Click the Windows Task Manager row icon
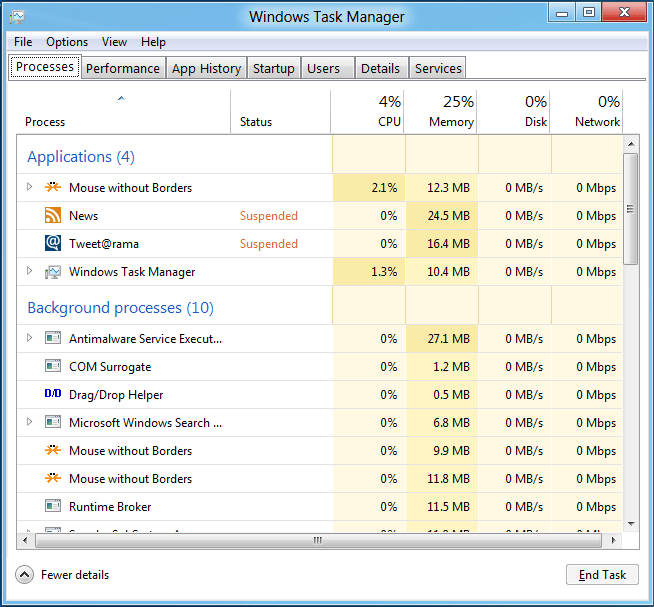This screenshot has height=607, width=654. point(53,272)
